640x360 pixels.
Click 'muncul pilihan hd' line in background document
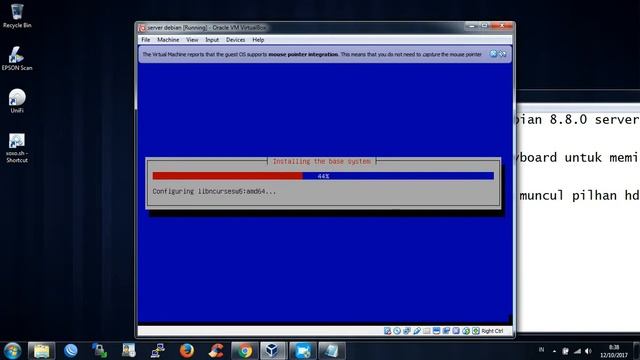point(579,196)
